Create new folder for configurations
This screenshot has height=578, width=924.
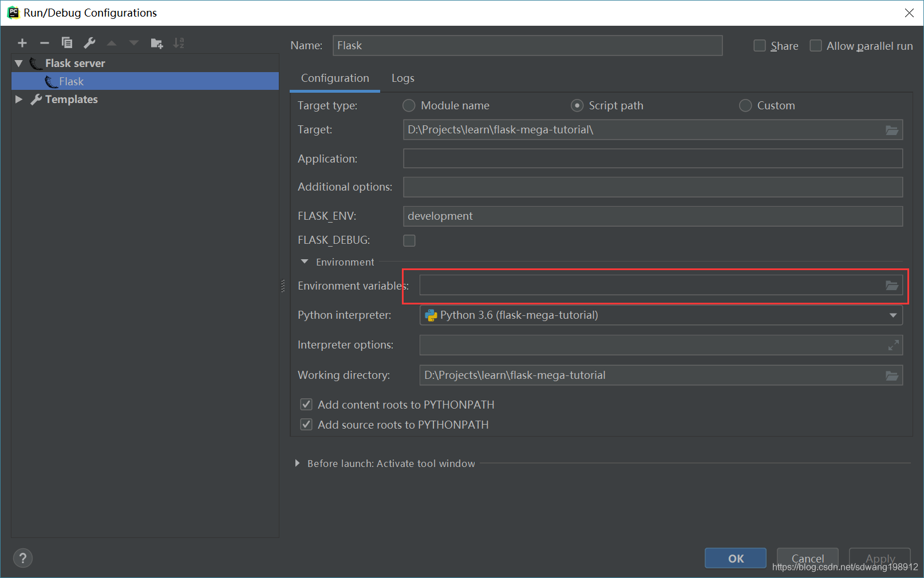[156, 43]
